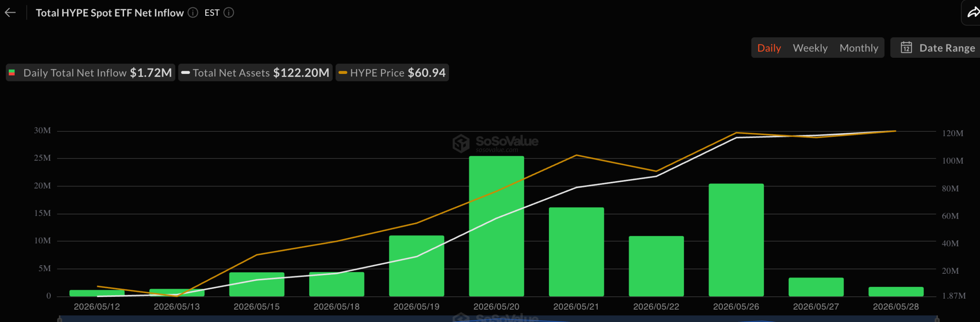Image resolution: width=980 pixels, height=322 pixels.
Task: Click the back arrow icon
Action: [x=10, y=13]
